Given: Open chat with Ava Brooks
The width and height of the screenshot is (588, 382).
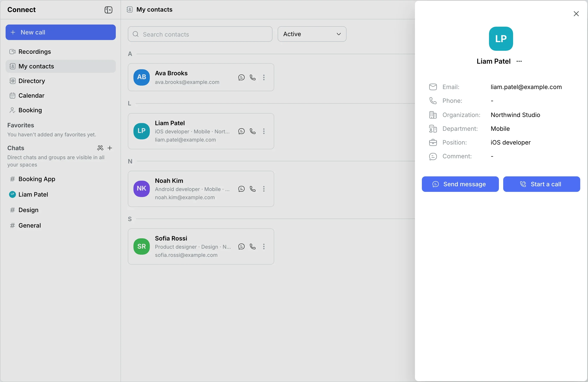Looking at the screenshot, I should tap(241, 77).
